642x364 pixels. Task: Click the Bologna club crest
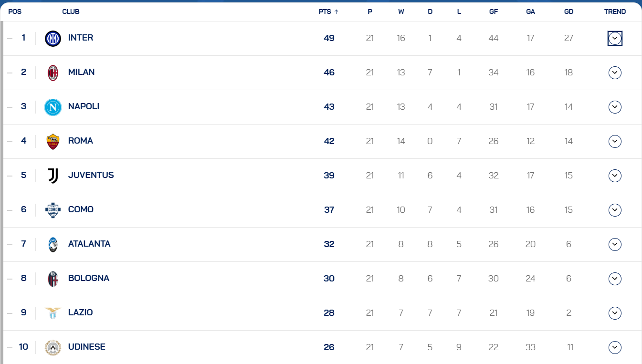tap(53, 279)
